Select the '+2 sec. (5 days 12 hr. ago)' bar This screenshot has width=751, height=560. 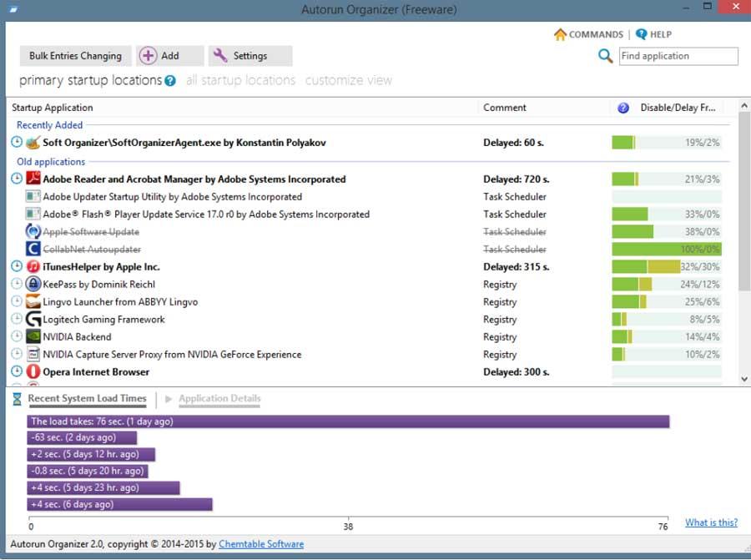point(91,454)
